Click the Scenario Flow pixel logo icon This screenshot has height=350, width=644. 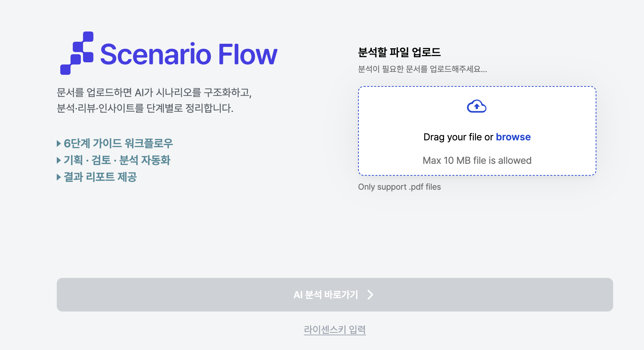(x=77, y=53)
